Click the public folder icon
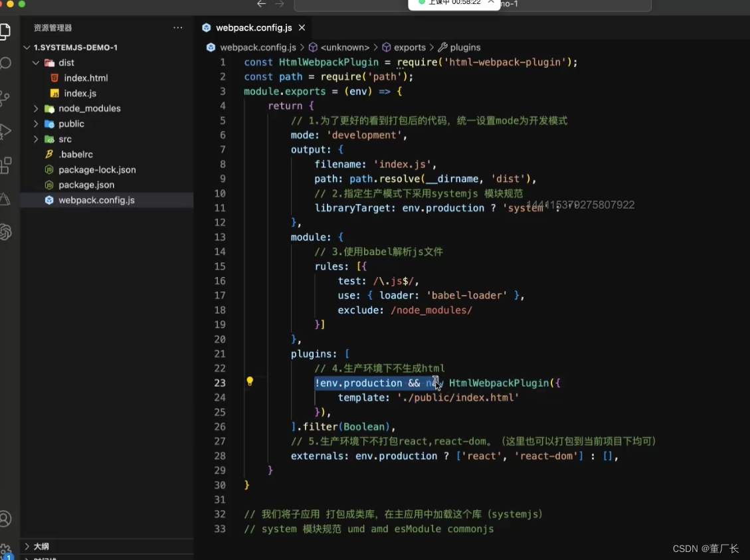 click(x=49, y=124)
